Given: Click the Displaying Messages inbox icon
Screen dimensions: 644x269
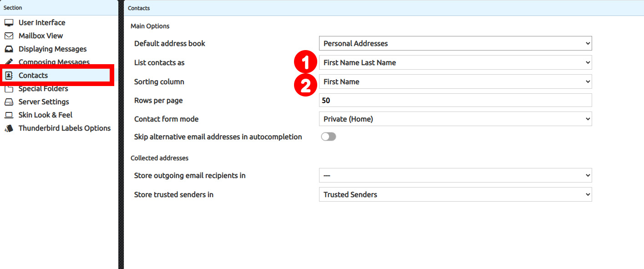Looking at the screenshot, I should 9,49.
